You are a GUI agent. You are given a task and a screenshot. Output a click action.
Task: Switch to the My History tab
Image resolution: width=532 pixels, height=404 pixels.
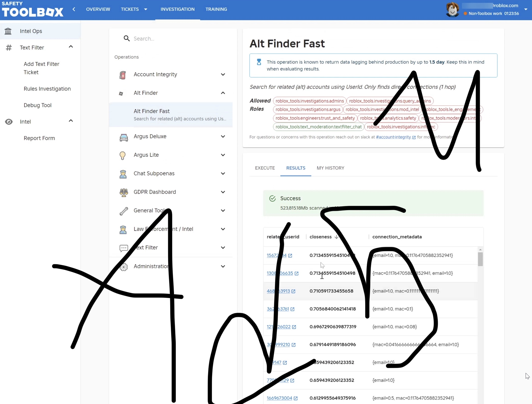(x=330, y=168)
